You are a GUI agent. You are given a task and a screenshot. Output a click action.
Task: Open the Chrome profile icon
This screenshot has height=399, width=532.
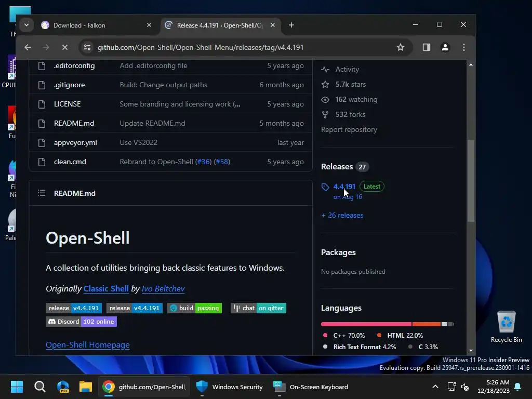445,47
